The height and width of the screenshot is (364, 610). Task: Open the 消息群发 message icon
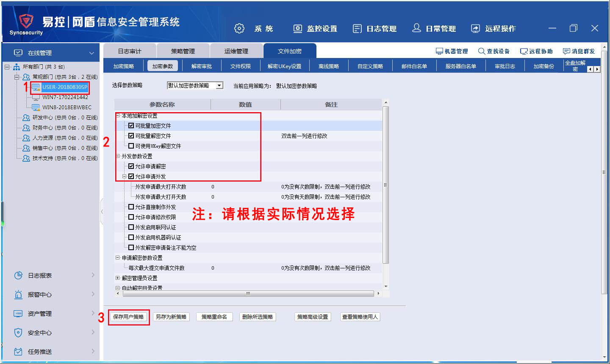tap(566, 51)
